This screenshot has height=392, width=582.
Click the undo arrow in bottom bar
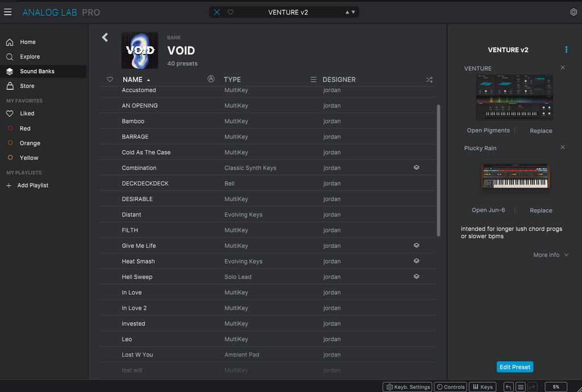coord(508,387)
